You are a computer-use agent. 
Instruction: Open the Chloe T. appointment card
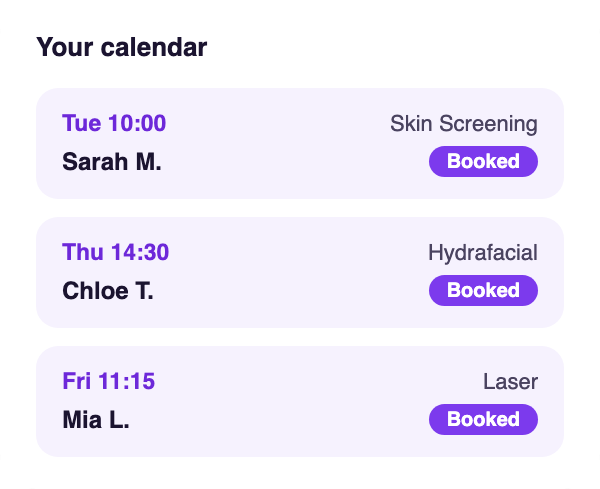pyautogui.click(x=300, y=272)
